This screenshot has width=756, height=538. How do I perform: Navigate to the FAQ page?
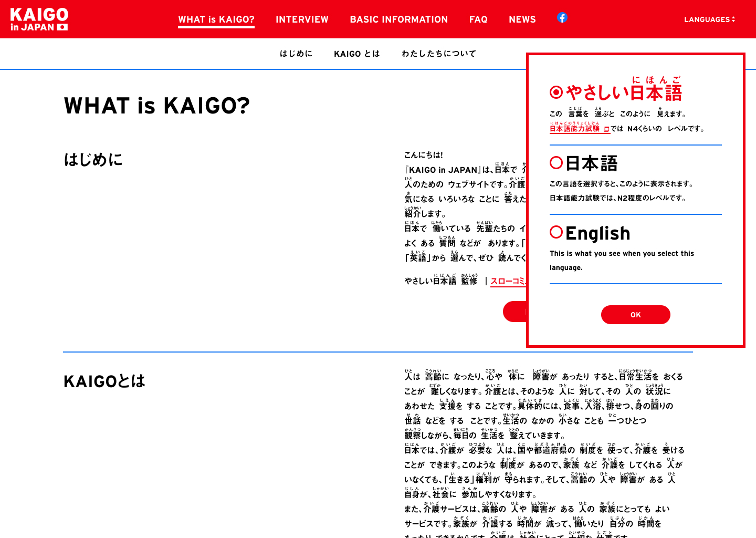click(x=478, y=19)
